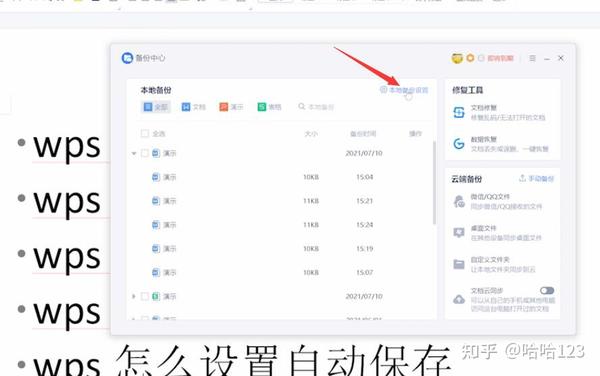Select the 全部 filter tab

click(155, 107)
